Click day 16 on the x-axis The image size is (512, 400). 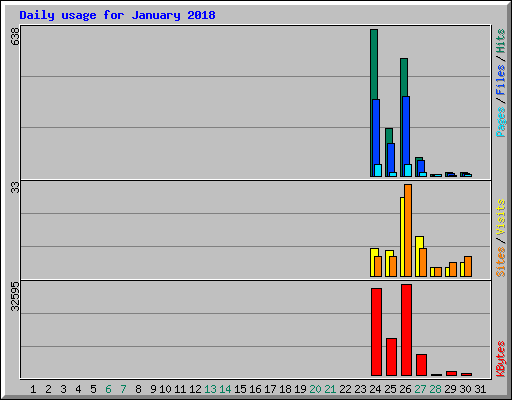[x=255, y=389]
